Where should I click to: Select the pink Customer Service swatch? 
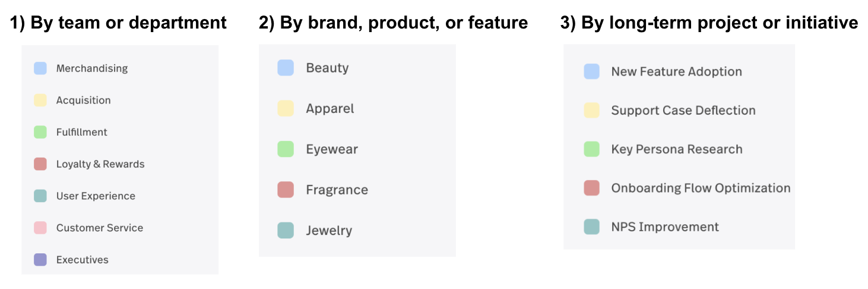pos(40,228)
